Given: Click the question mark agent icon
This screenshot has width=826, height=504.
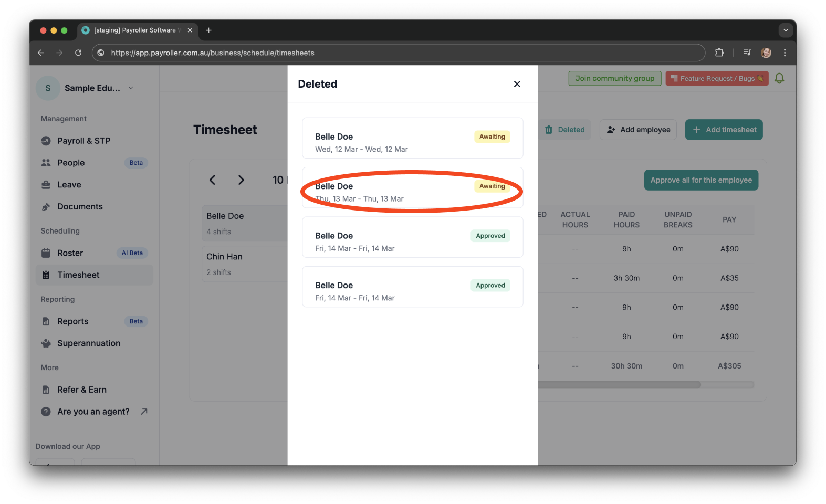Looking at the screenshot, I should click(x=46, y=412).
